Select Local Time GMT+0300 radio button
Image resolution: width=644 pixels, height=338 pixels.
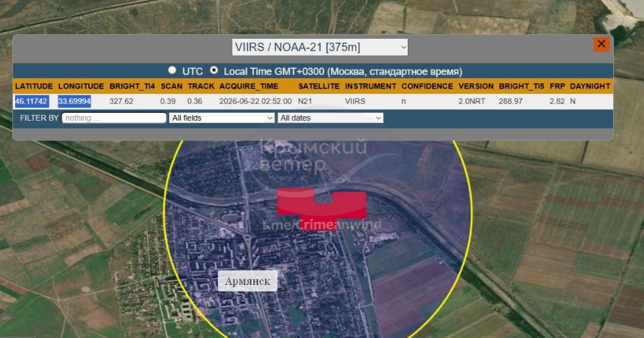pyautogui.click(x=213, y=70)
